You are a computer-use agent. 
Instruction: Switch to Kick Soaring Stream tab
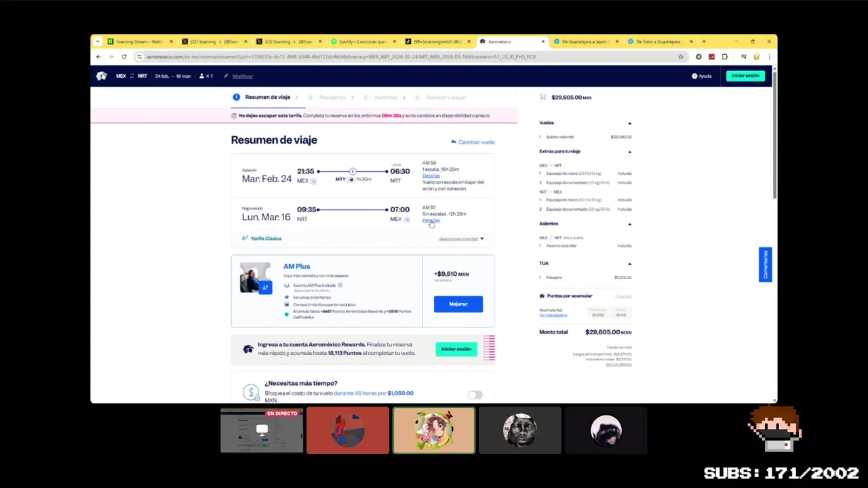click(139, 41)
